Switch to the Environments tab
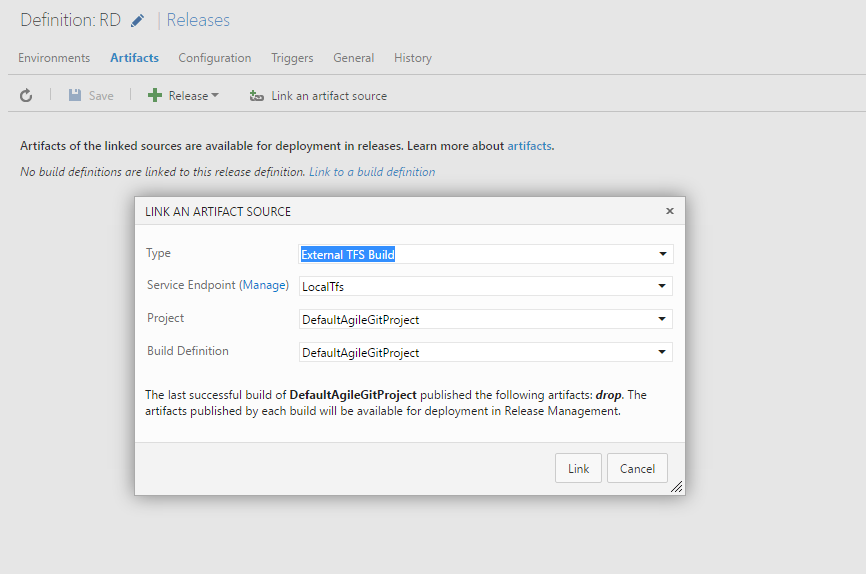 point(54,58)
